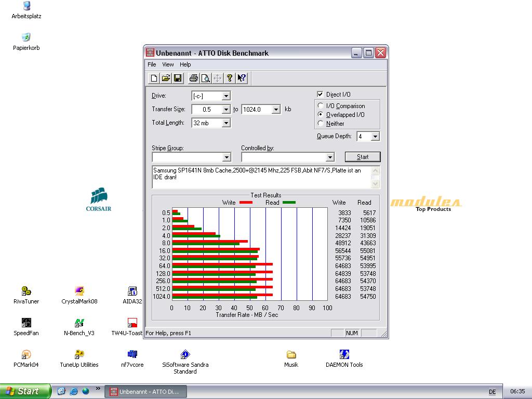Screen dimensions: 532x399
Task: Click the 64839 write value
Action: coord(343,273)
